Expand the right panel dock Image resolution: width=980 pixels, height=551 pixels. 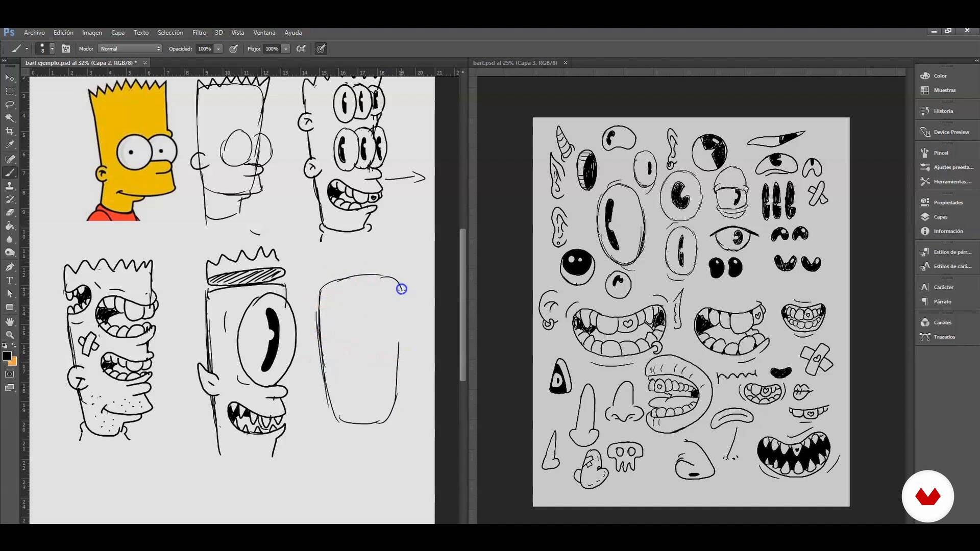pyautogui.click(x=976, y=61)
